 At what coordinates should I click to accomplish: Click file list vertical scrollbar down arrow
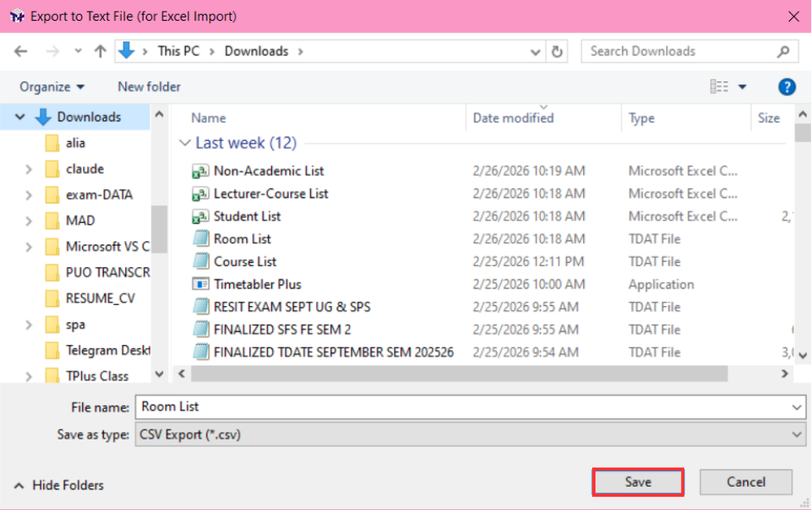click(803, 355)
